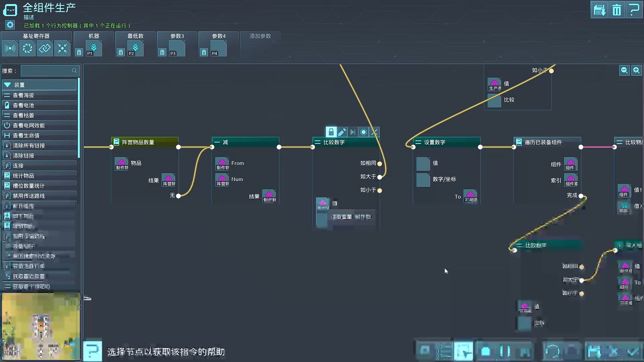Screen dimensions: 644x362
Task: Click the signal register icon under 基址寄存器
Action: (x=10, y=48)
